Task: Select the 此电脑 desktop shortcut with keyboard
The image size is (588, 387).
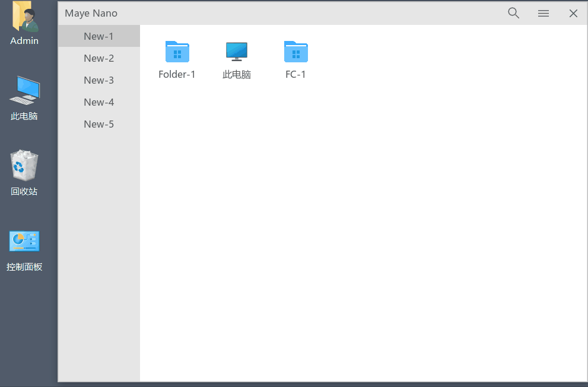Action: point(24,92)
